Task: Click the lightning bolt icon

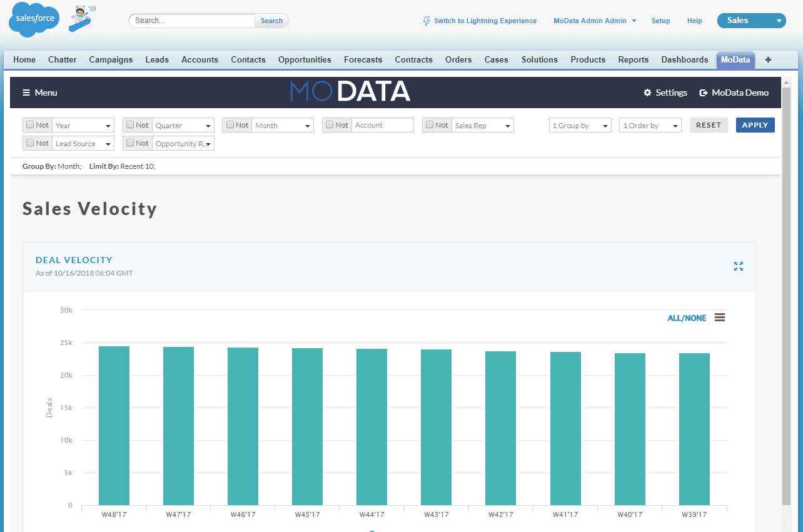Action: (x=427, y=21)
